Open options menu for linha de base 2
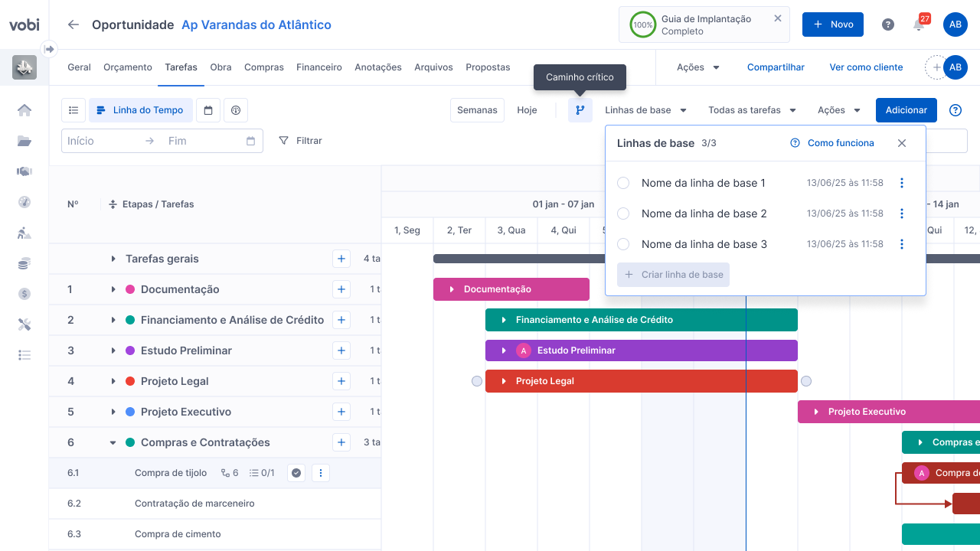The height and width of the screenshot is (551, 980). tap(902, 214)
